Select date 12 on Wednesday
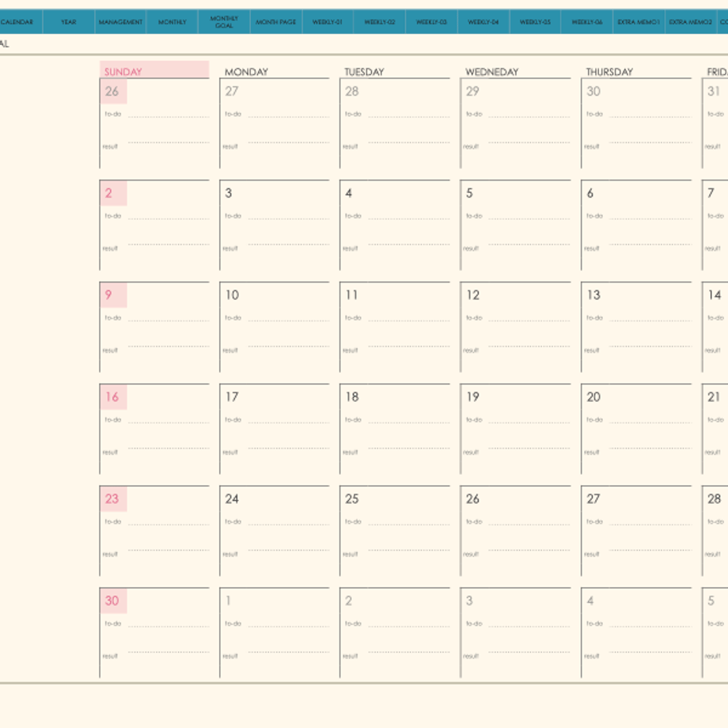Screen dimensions: 728x728 (473, 295)
